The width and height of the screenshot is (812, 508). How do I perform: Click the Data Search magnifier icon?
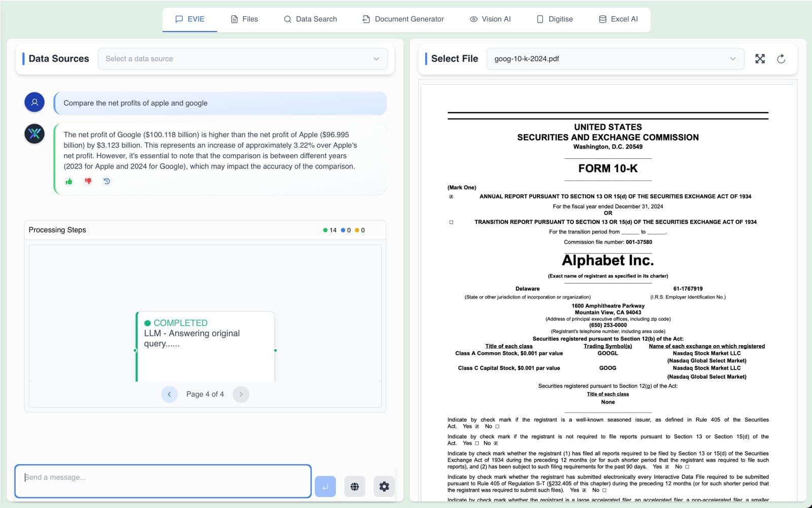click(288, 19)
